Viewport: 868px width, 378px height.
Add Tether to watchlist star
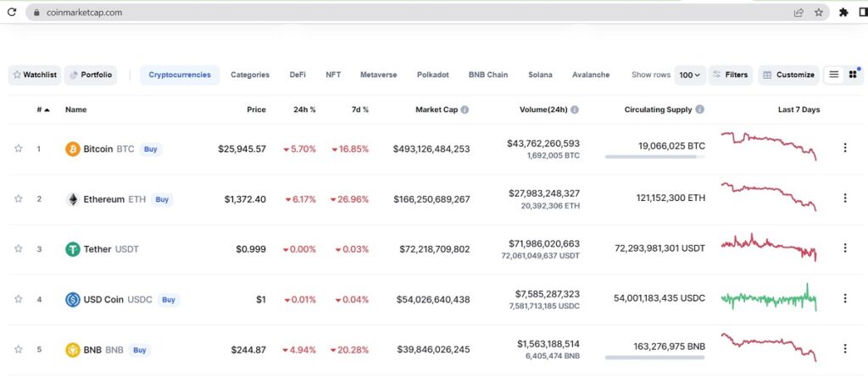pyautogui.click(x=19, y=248)
